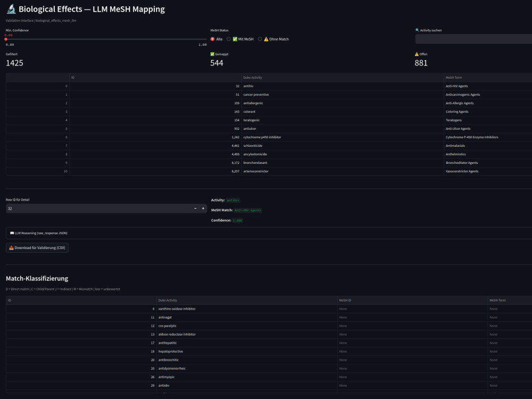
Task: Click the 'Cytochrome P-450 Enzyme Inhibitors' cell
Action: click(x=488, y=137)
